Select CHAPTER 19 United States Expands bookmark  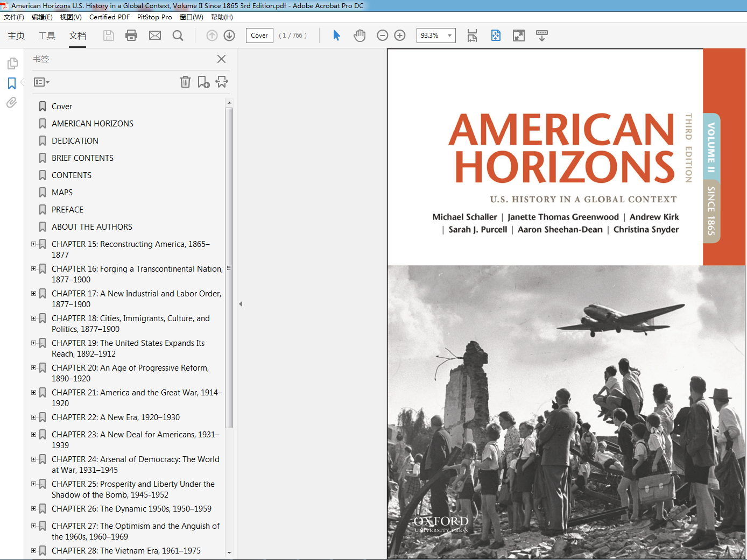coord(128,349)
